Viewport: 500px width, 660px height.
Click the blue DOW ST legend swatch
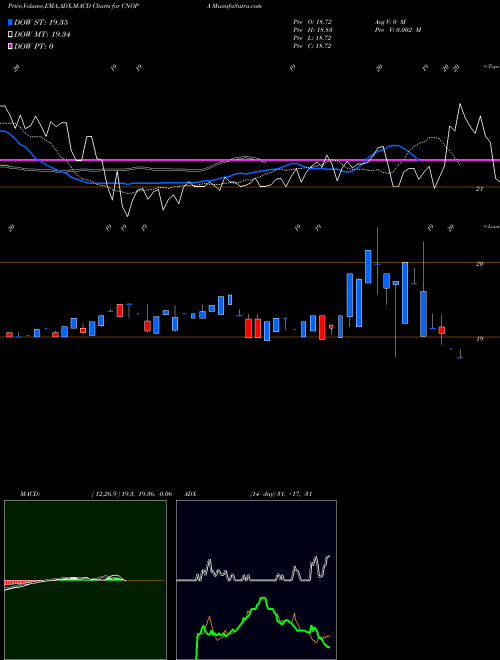pos(10,22)
